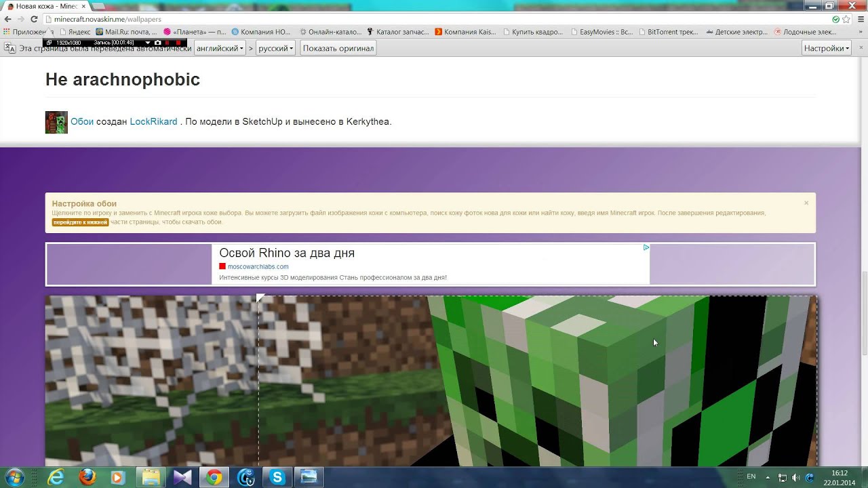Viewport: 868px width, 488px height.
Task: Open the Компания Kais... bookmark
Action: point(465,32)
